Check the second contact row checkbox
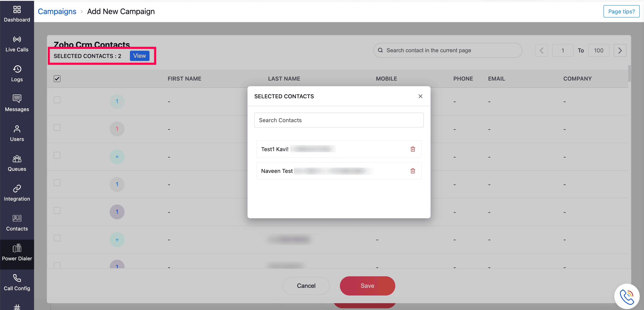This screenshot has width=644, height=310. coord(57,127)
